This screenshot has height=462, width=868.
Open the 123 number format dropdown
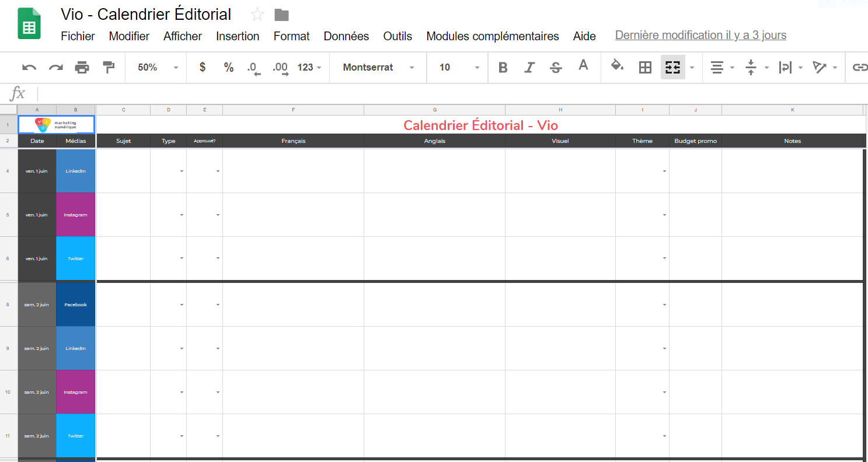[309, 68]
